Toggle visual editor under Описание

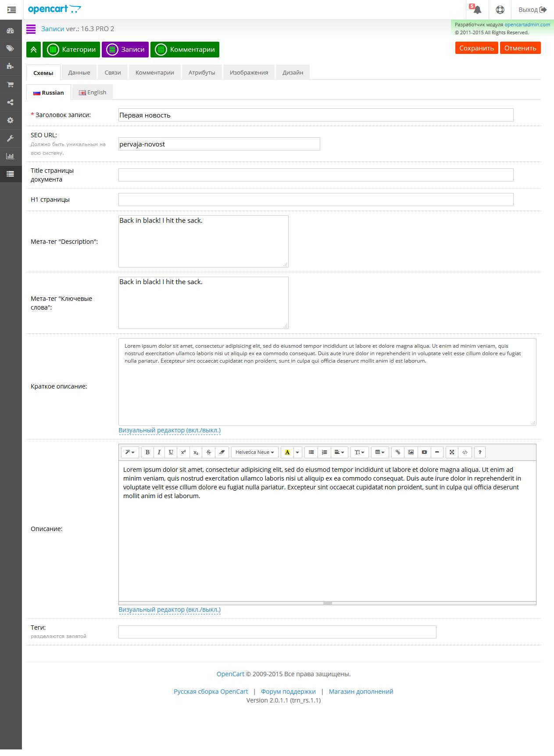pos(169,610)
